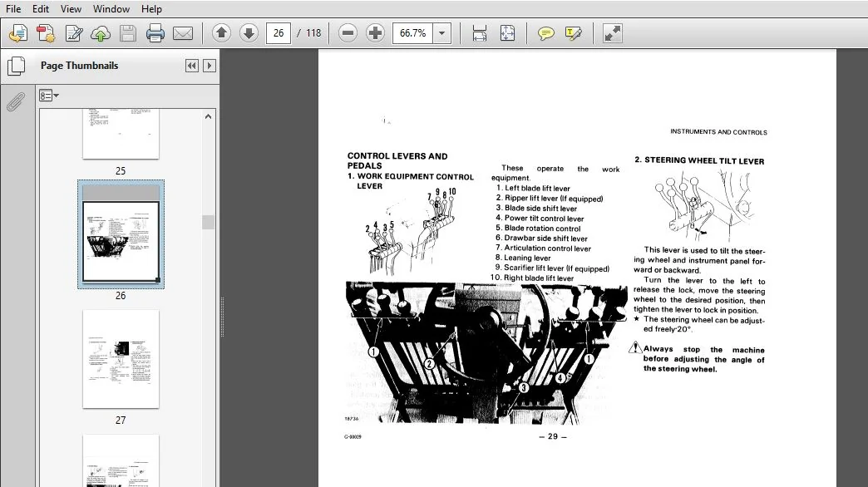The width and height of the screenshot is (868, 487).
Task: Click the '/ 118' total pages label
Action: [309, 33]
